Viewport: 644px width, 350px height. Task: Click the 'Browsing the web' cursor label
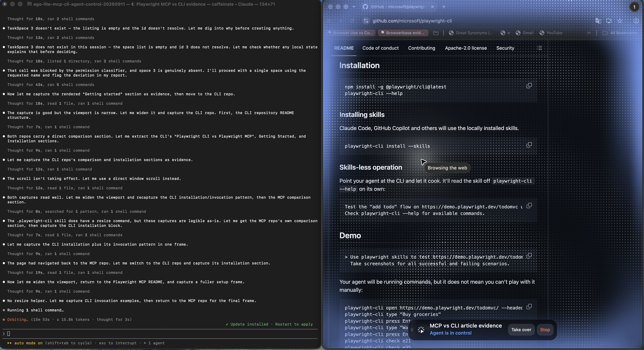point(447,168)
